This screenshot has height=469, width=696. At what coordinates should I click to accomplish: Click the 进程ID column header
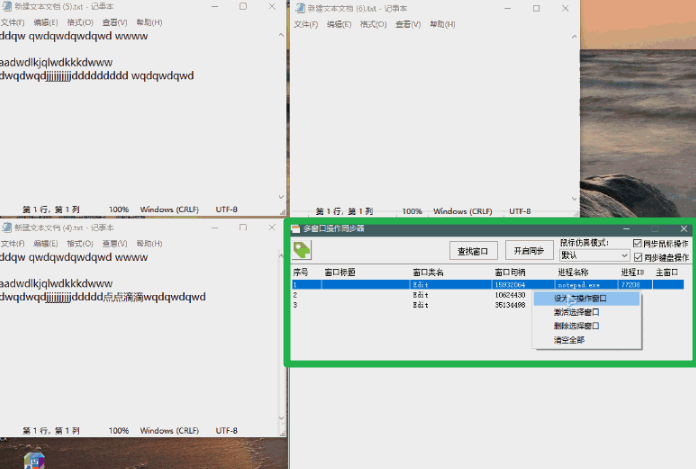635,272
